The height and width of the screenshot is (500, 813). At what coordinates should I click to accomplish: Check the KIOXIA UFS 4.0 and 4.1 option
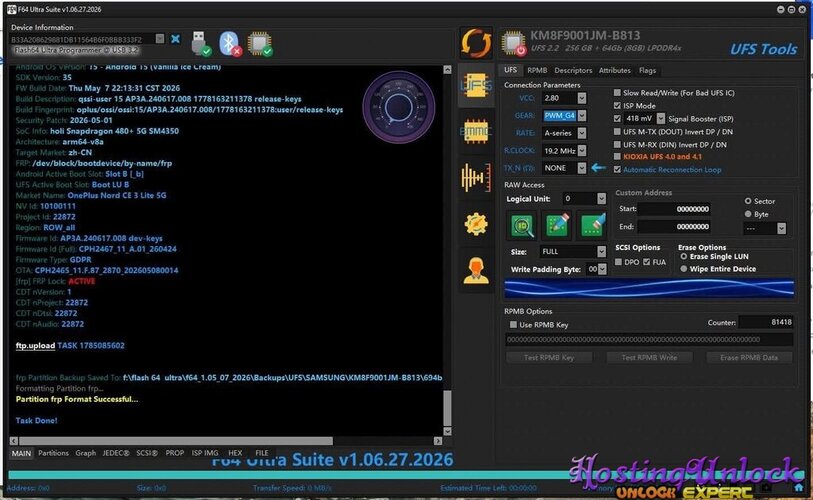617,157
